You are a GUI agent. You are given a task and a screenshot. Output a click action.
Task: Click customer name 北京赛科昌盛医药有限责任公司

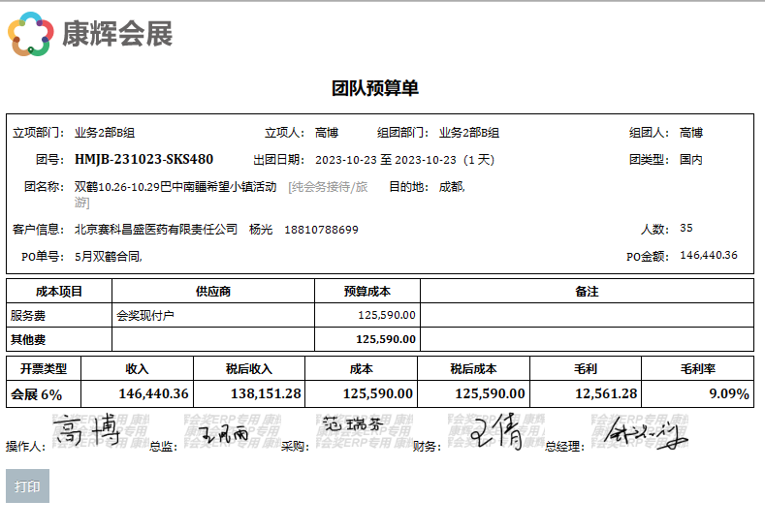tap(156, 230)
